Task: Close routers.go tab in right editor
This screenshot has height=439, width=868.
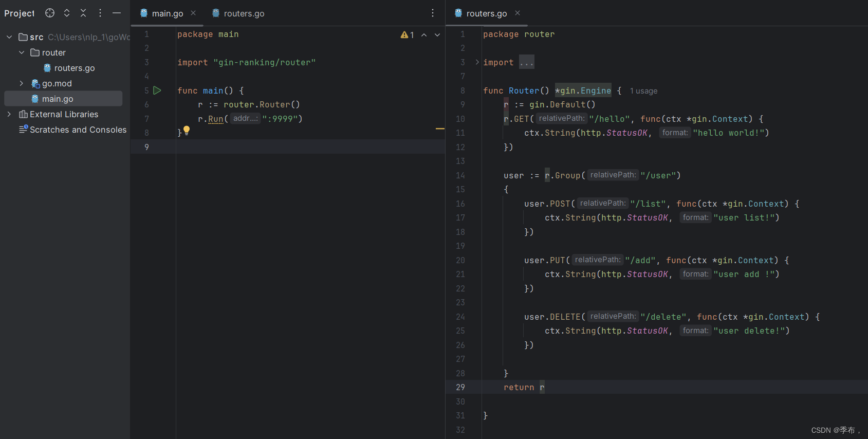Action: [x=518, y=13]
